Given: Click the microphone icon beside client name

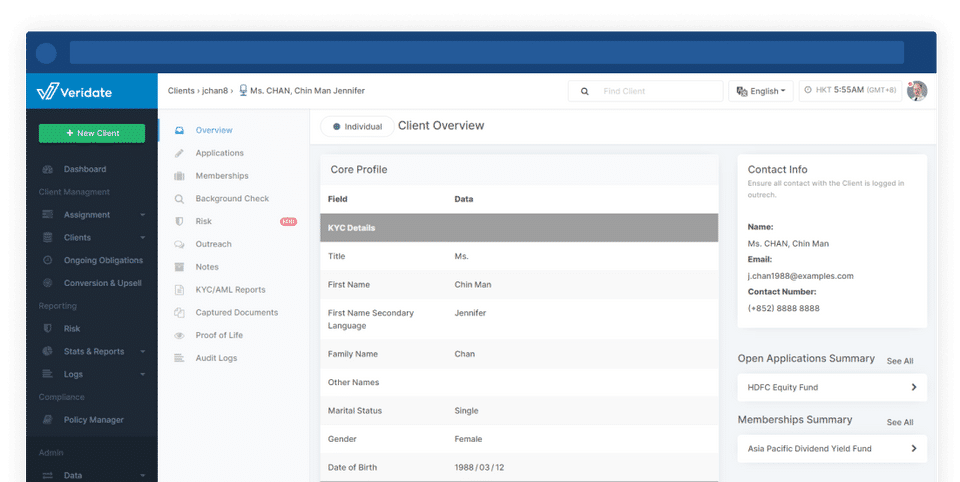Looking at the screenshot, I should point(243,90).
